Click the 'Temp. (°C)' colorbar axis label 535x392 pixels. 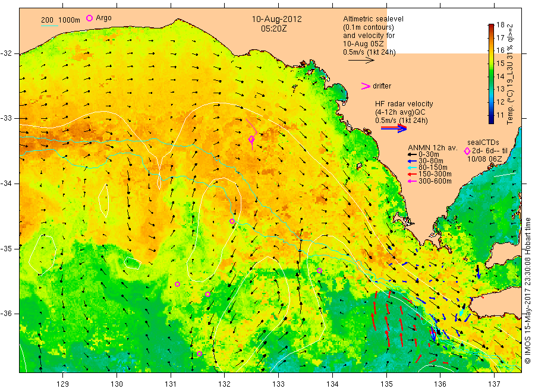point(510,106)
